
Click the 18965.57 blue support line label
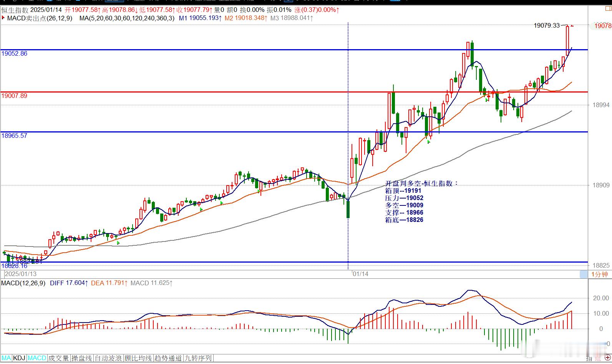coord(15,136)
